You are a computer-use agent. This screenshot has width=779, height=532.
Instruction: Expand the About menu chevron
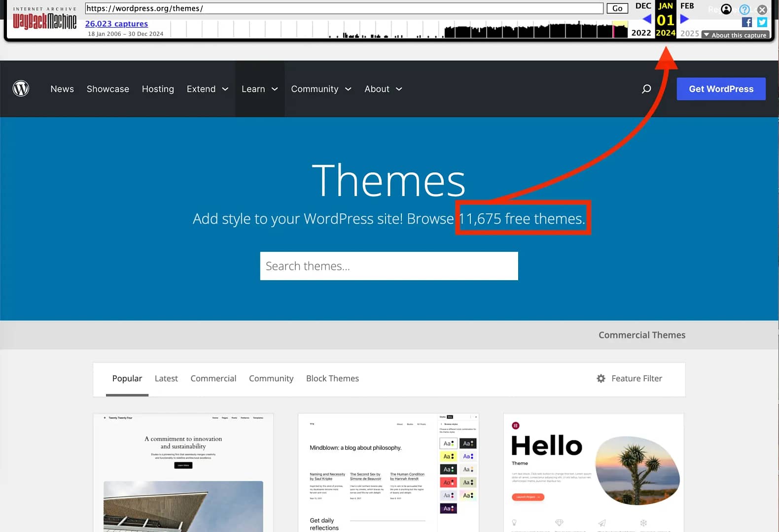click(x=399, y=89)
